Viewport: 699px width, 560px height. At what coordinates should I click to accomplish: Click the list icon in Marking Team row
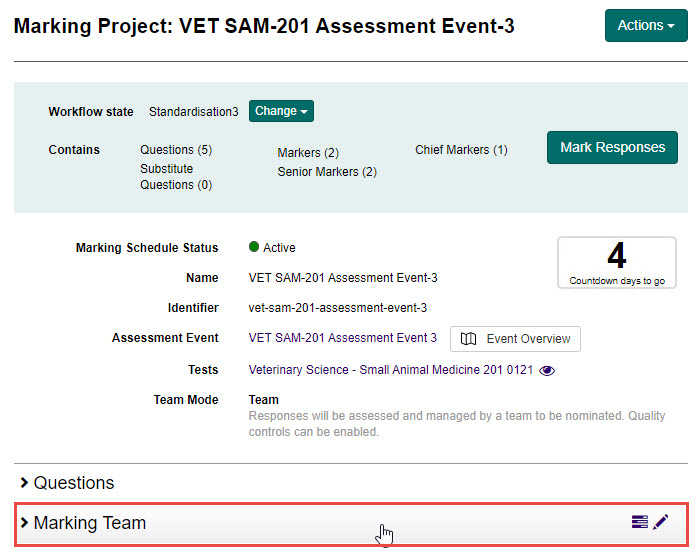[639, 522]
